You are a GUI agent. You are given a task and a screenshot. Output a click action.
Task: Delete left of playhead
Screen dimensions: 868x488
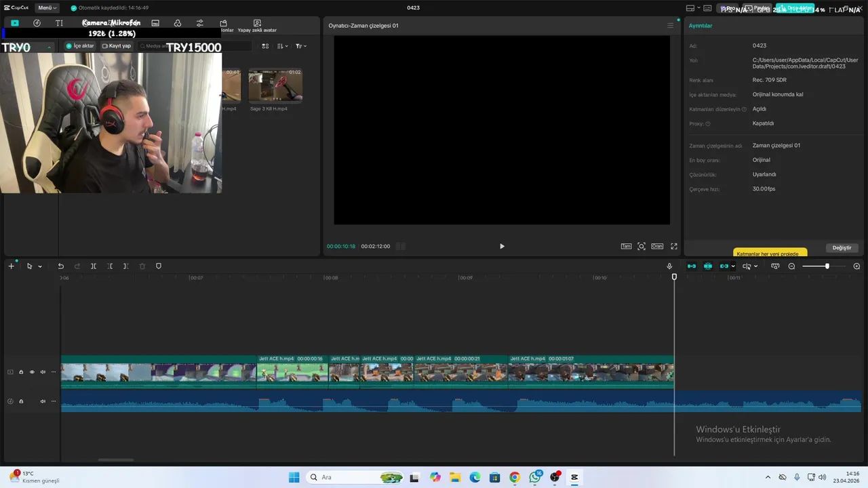coord(110,266)
